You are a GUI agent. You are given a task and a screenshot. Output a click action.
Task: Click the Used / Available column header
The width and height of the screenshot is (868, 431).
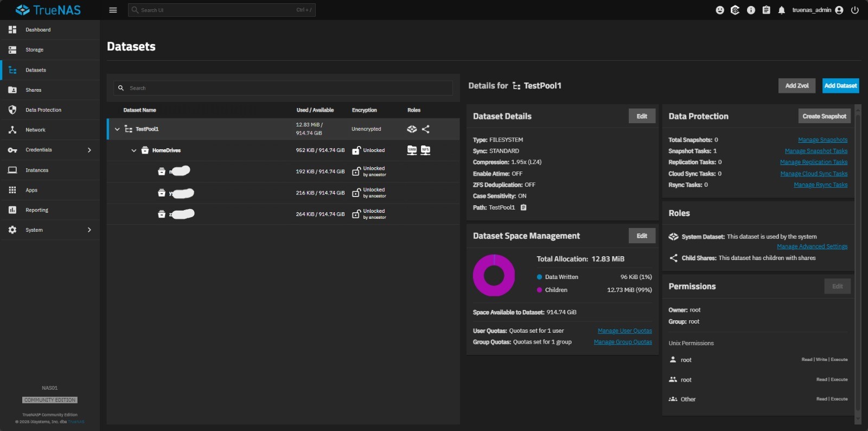(315, 110)
